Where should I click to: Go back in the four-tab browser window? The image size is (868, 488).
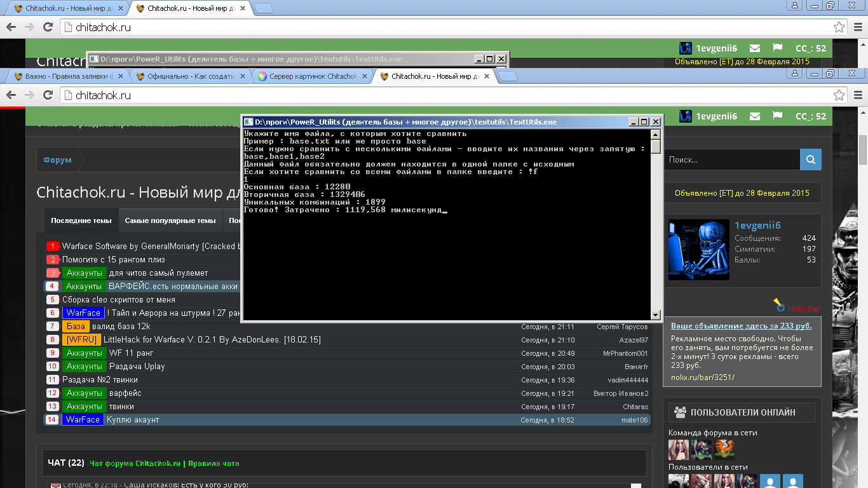click(x=11, y=95)
